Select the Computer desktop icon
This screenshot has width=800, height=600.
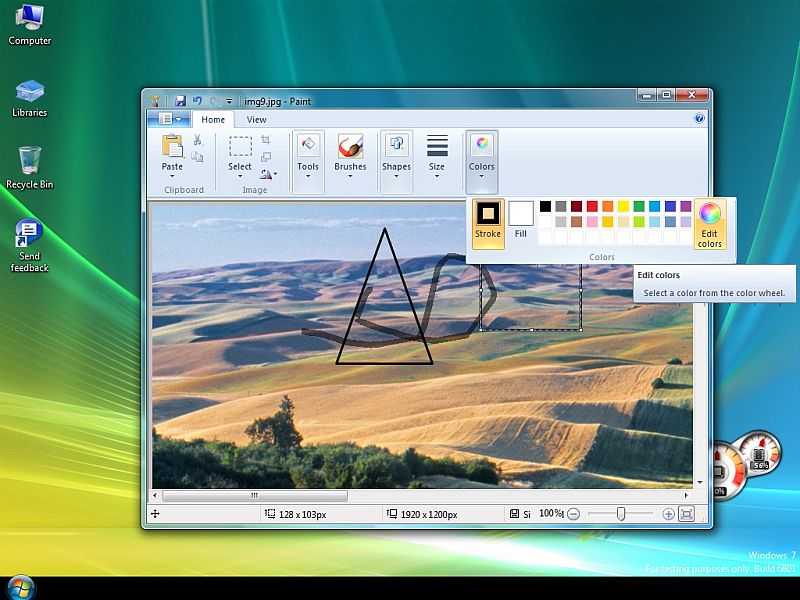[x=30, y=24]
